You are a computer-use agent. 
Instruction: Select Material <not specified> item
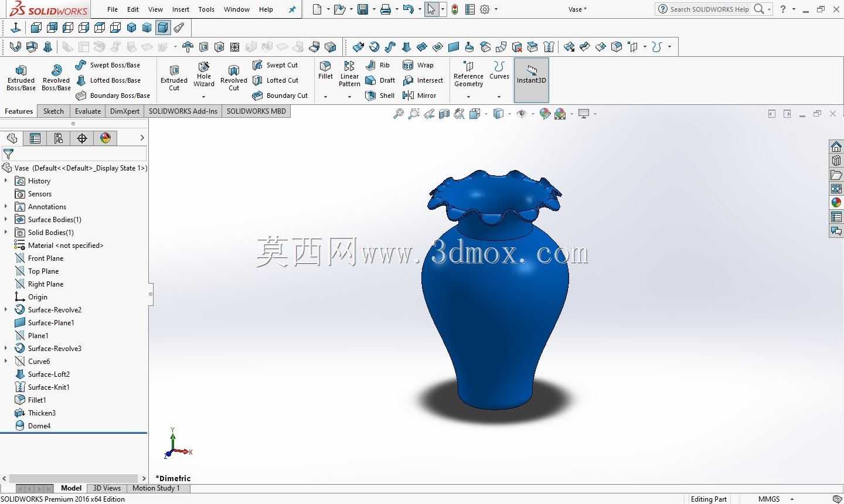[59, 246]
